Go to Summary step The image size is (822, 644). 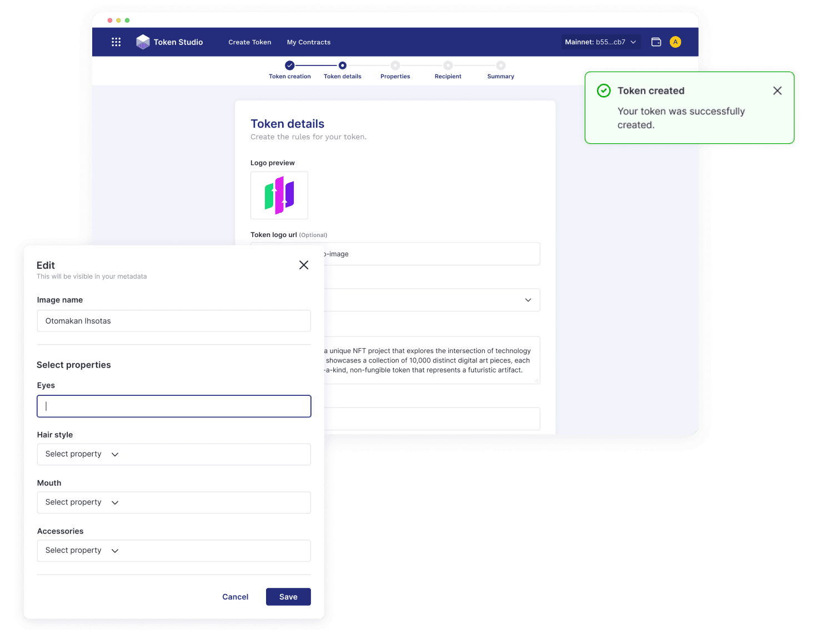pos(501,71)
